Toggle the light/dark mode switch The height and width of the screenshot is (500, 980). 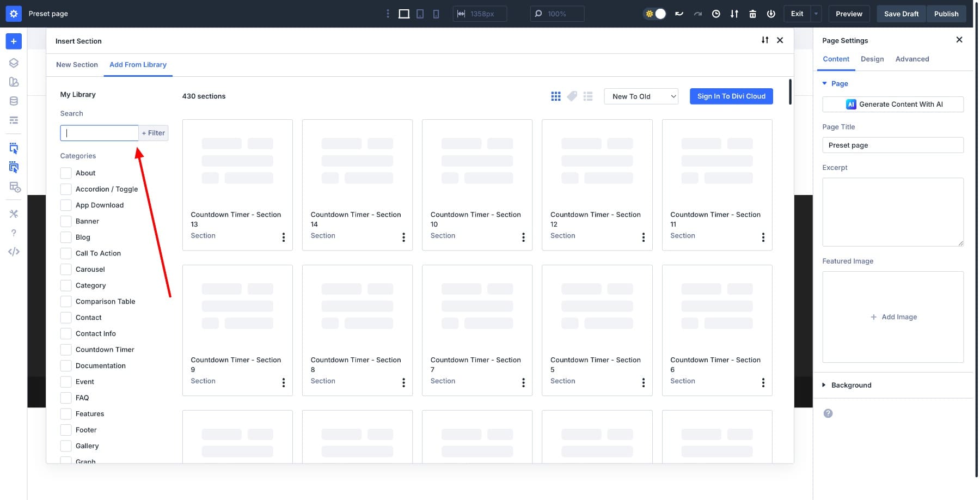coord(655,14)
